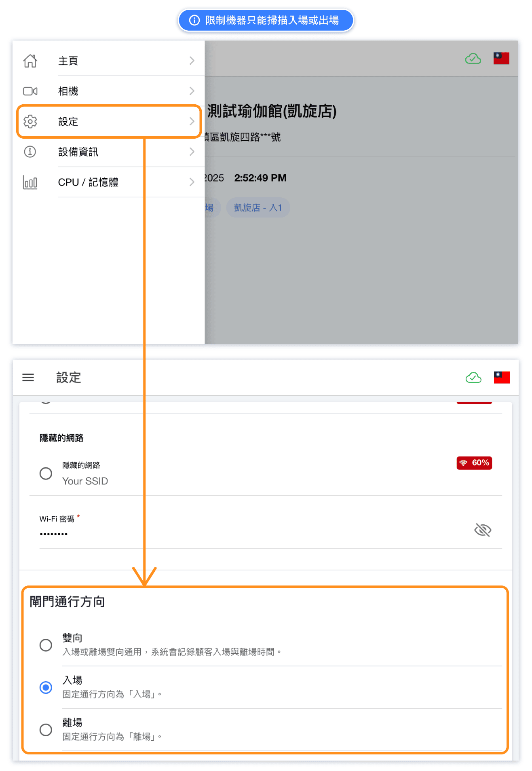
Task: Open the hamburger menu in 設定 header
Action: [28, 378]
